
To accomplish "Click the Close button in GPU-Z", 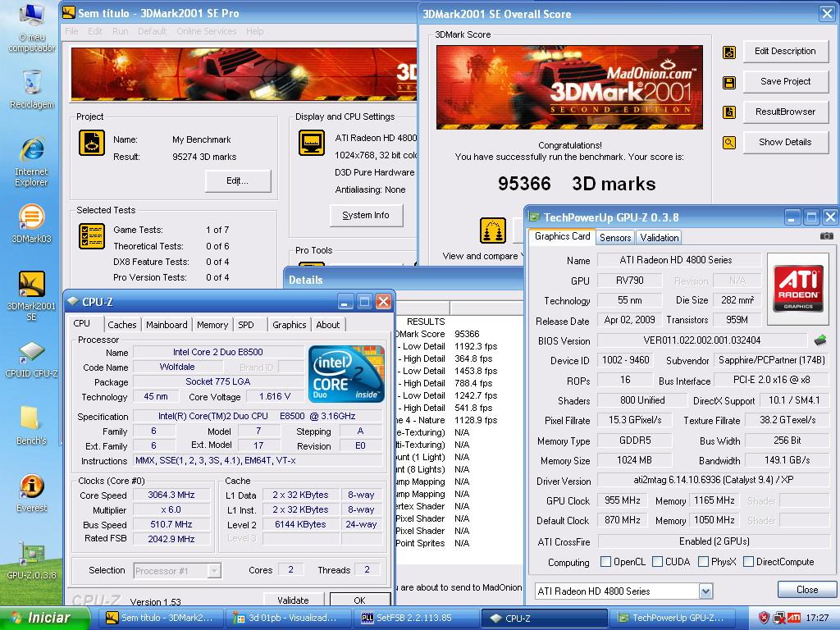I will click(807, 590).
